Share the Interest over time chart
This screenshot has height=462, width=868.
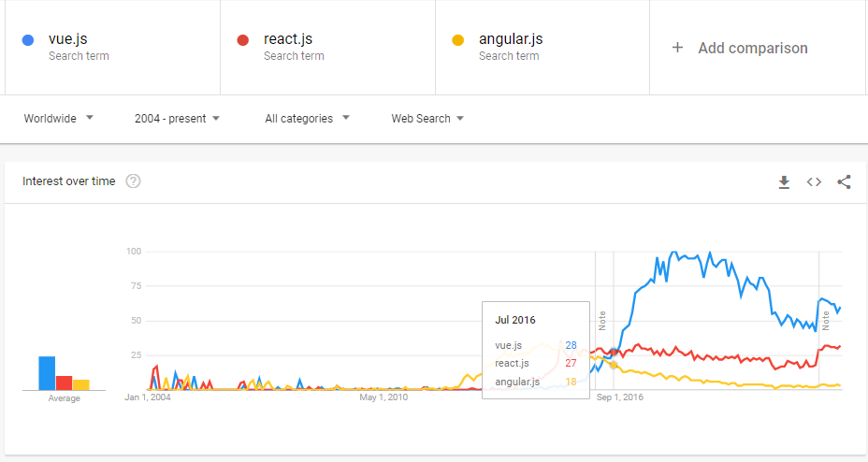844,182
